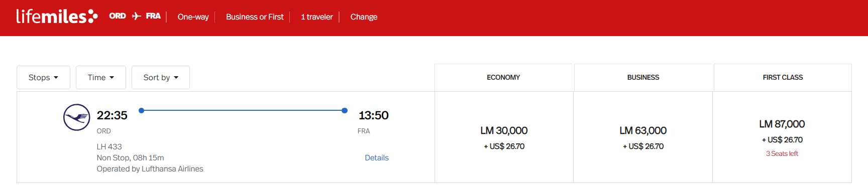Select the Business column header

tap(643, 77)
